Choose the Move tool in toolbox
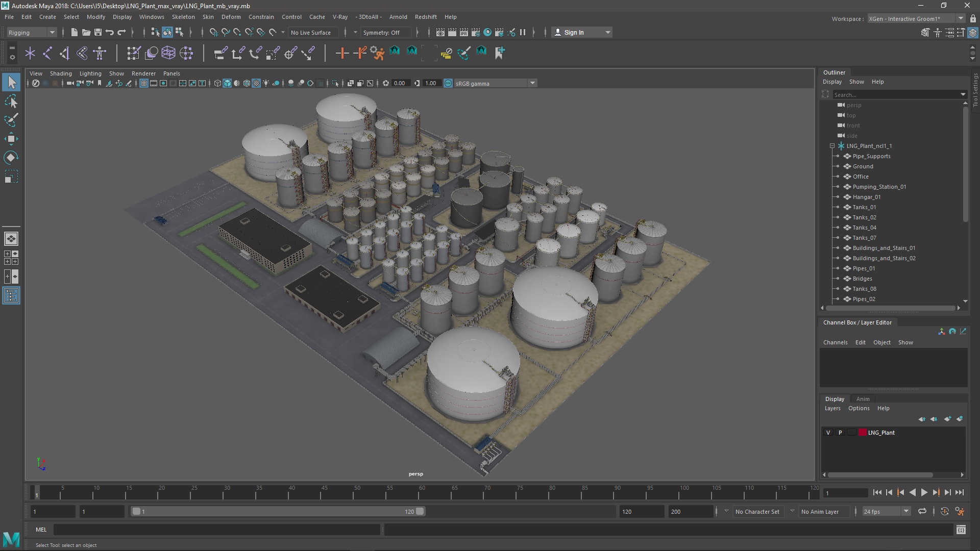Screen dimensions: 980x551 (x=11, y=139)
